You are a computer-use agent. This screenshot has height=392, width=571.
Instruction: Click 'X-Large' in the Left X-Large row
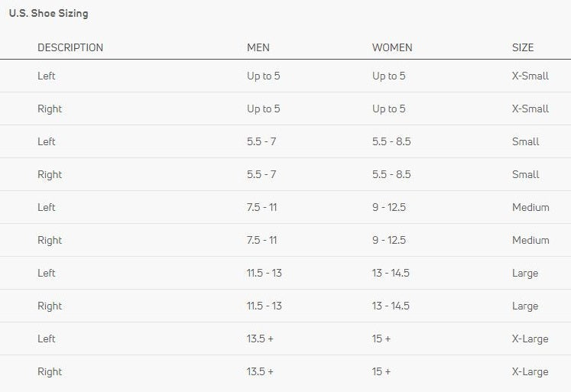pos(530,339)
